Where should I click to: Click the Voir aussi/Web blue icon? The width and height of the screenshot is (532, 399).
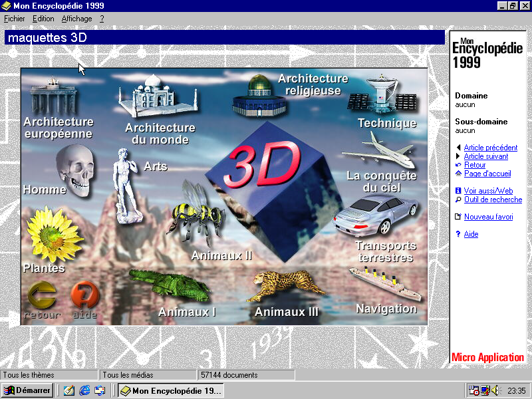click(x=458, y=191)
